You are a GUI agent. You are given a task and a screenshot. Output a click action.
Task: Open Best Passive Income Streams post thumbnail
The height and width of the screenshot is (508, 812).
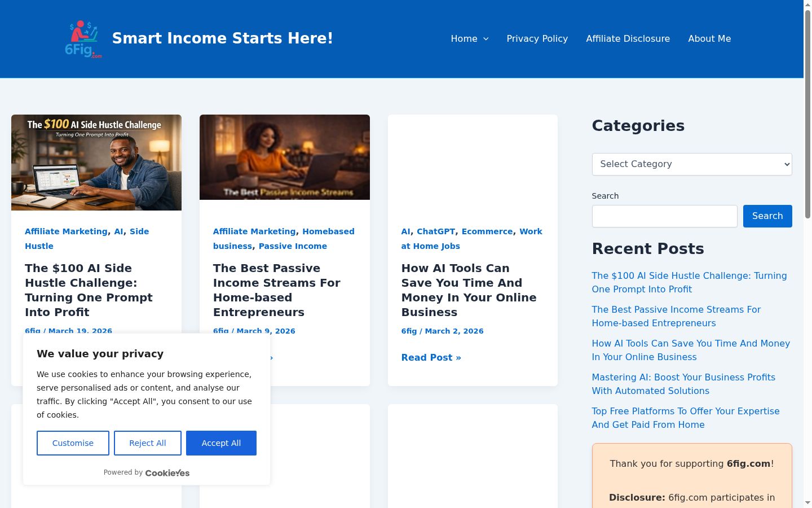coord(285,157)
